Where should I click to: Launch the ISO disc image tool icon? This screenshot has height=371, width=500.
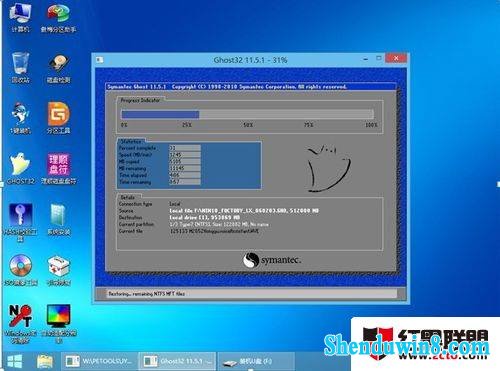pos(21,270)
